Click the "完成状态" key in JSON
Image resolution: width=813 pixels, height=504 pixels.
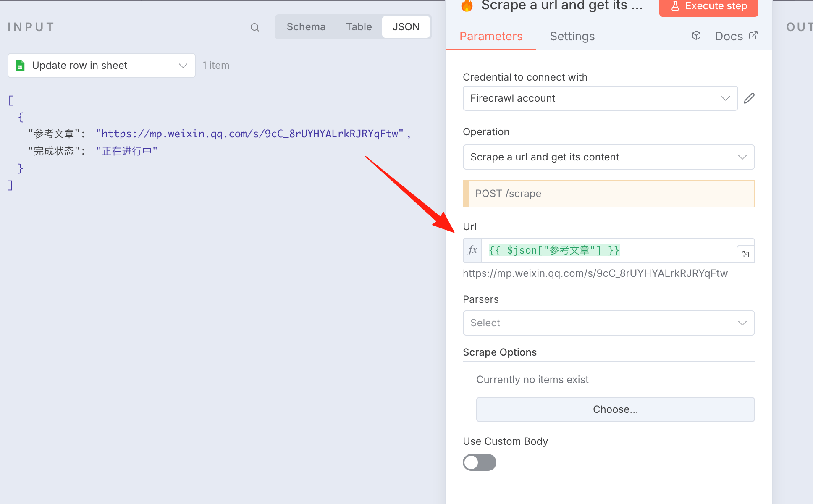(x=54, y=151)
